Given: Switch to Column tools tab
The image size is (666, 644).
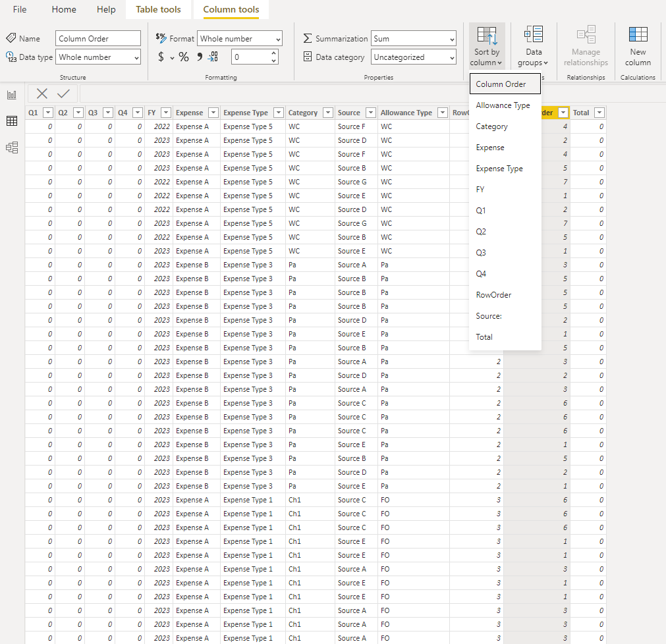Looking at the screenshot, I should coord(231,9).
